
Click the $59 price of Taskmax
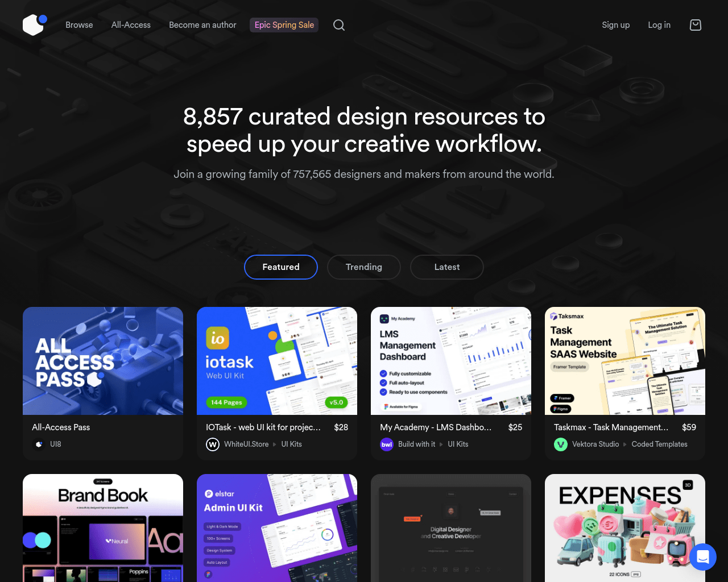point(689,427)
